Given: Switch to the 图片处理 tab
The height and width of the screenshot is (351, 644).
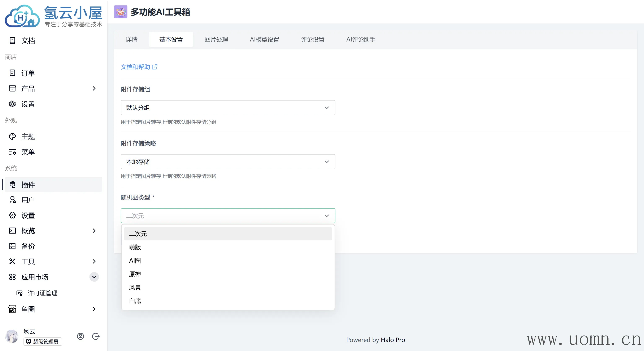Looking at the screenshot, I should tap(216, 39).
